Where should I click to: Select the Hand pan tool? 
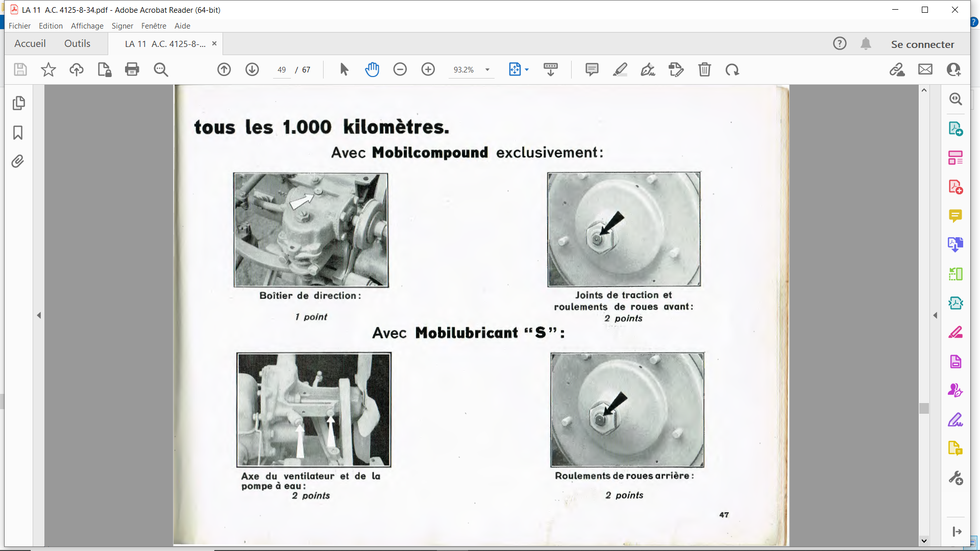pos(372,69)
